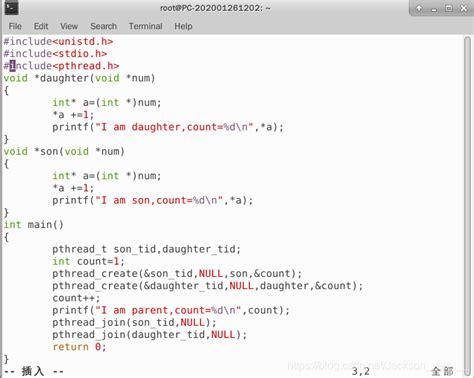This screenshot has height=378, width=474.
Task: Close the terminal window
Action: click(463, 8)
